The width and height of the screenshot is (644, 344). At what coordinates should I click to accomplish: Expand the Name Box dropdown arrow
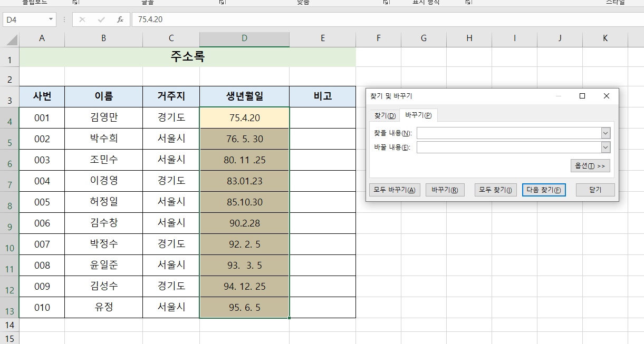[51, 19]
